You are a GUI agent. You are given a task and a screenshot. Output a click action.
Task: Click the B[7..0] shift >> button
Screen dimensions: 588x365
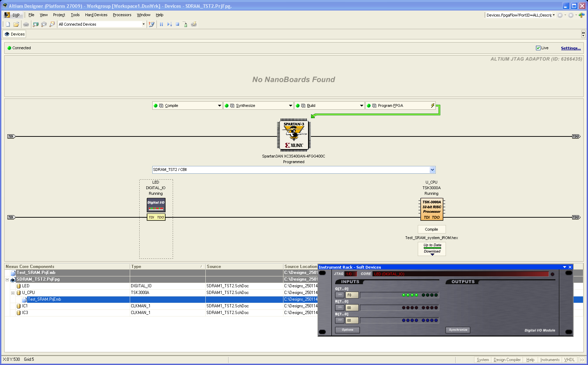(340, 320)
